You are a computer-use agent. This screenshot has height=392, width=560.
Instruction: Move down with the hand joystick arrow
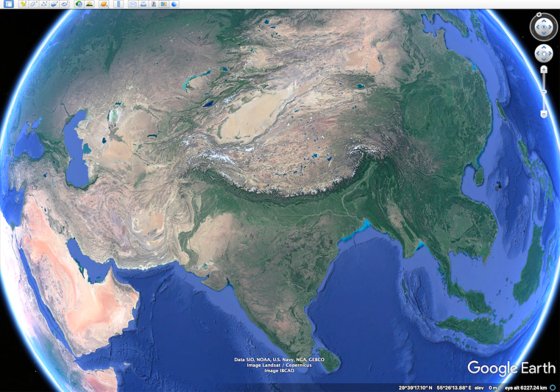(544, 60)
